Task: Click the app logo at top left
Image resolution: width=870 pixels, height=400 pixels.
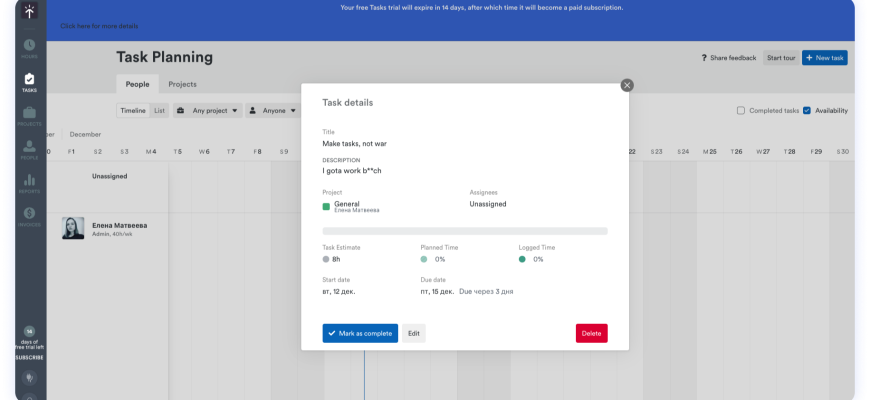Action: pos(29,13)
